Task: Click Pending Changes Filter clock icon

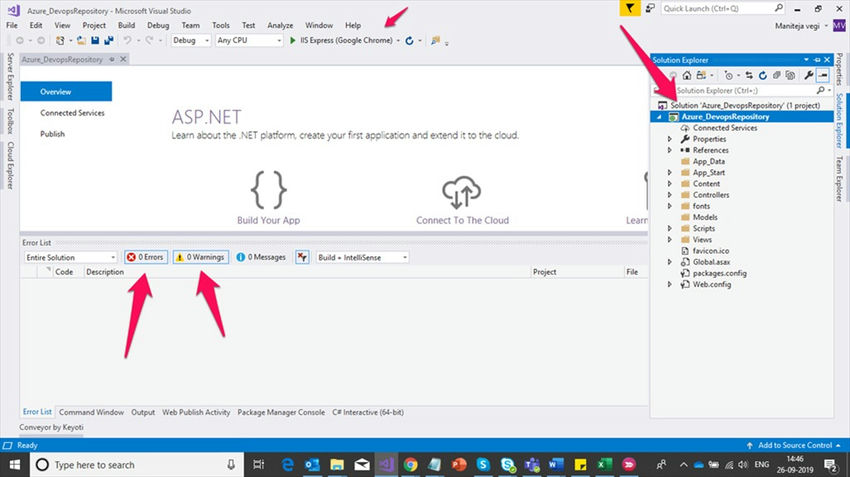Action: pyautogui.click(x=729, y=75)
